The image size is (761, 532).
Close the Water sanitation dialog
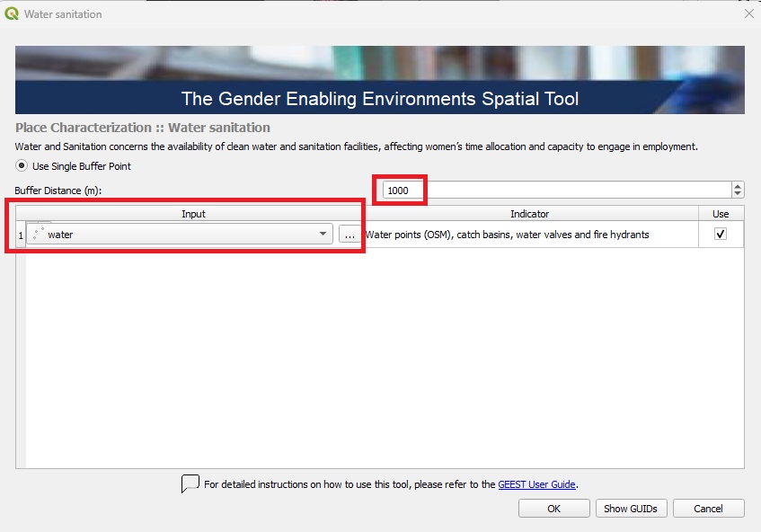click(x=748, y=13)
